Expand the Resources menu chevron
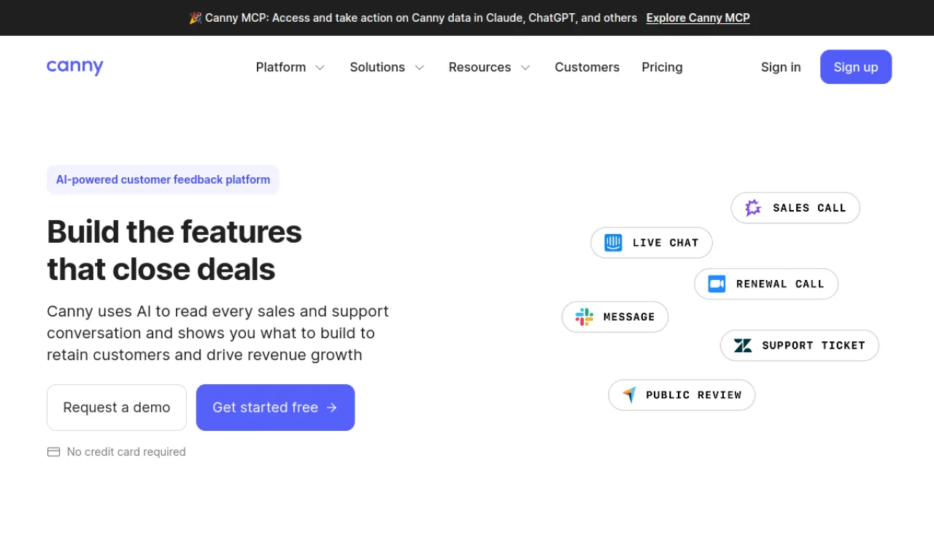934x560 pixels. point(525,67)
